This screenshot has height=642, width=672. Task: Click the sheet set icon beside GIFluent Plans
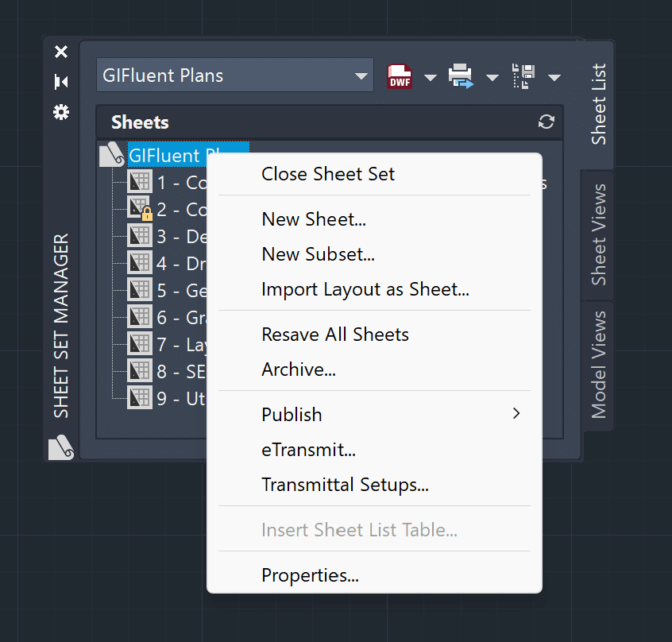(x=110, y=153)
